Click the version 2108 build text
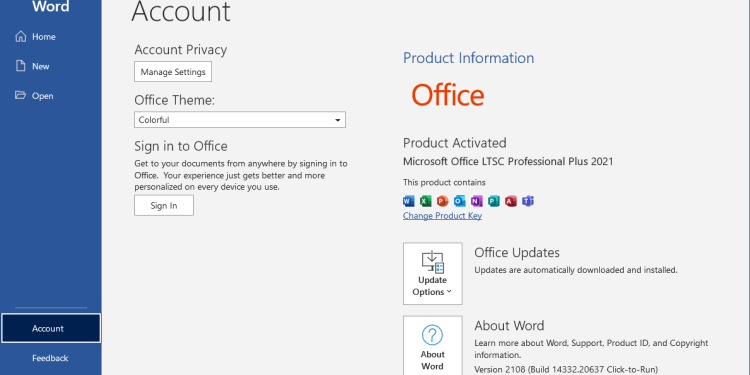The width and height of the screenshot is (750, 375). tap(566, 369)
